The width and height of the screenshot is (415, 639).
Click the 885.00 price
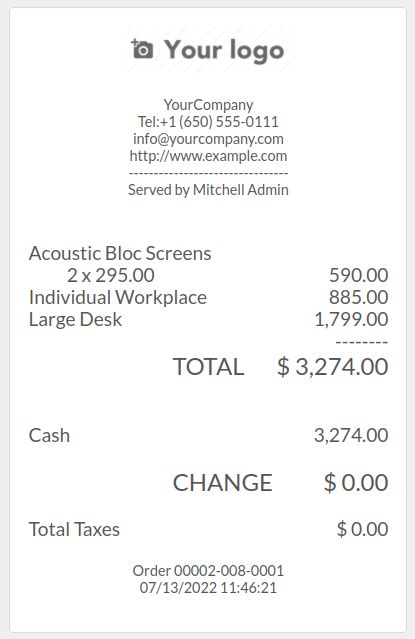pyautogui.click(x=358, y=297)
